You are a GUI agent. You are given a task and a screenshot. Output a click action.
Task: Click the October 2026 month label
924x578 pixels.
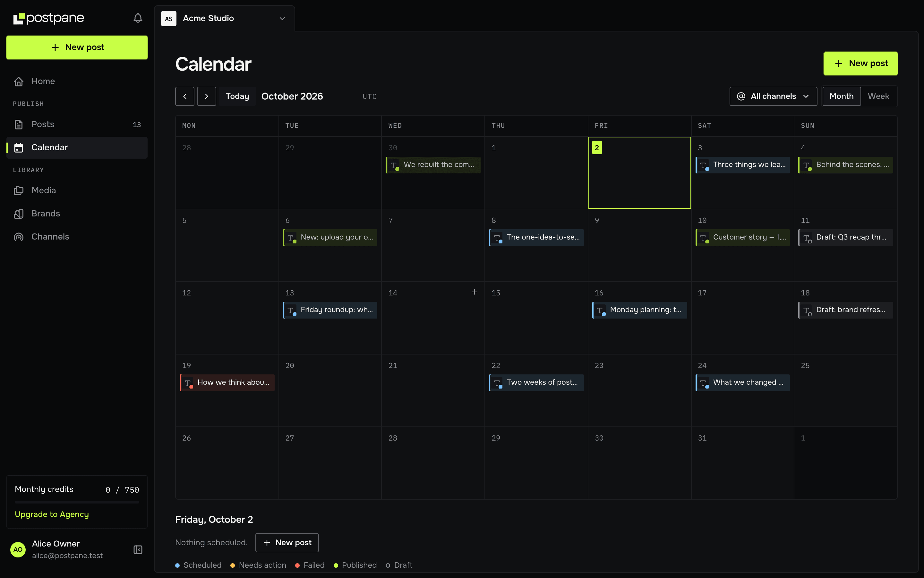[x=292, y=96]
